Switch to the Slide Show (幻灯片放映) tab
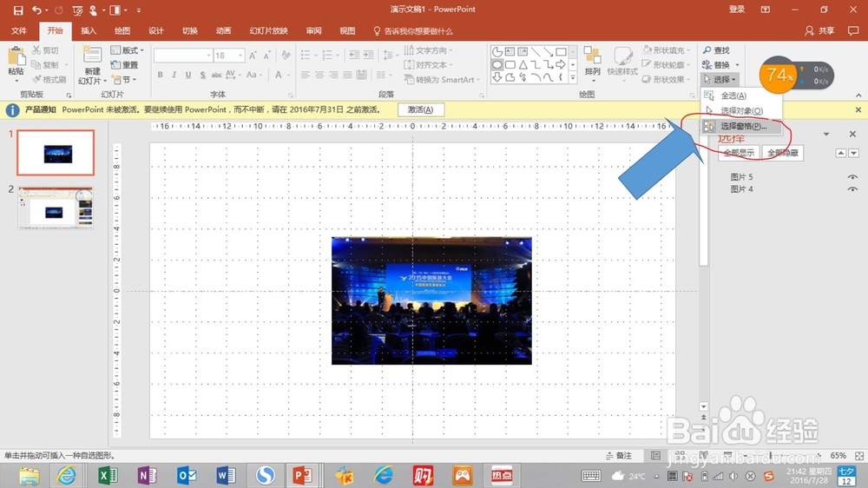Viewport: 868px width, 488px height. click(x=268, y=31)
